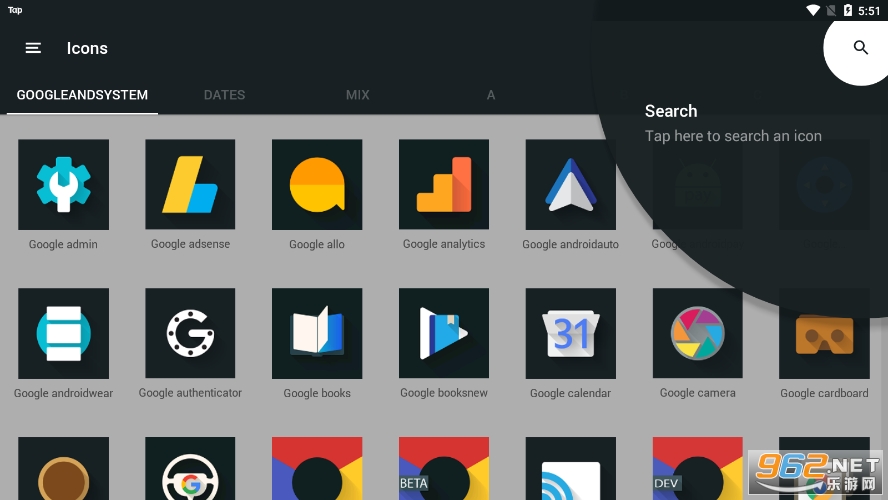Screen dimensions: 888x500
Task: Select the Google admin icon
Action: tap(63, 185)
